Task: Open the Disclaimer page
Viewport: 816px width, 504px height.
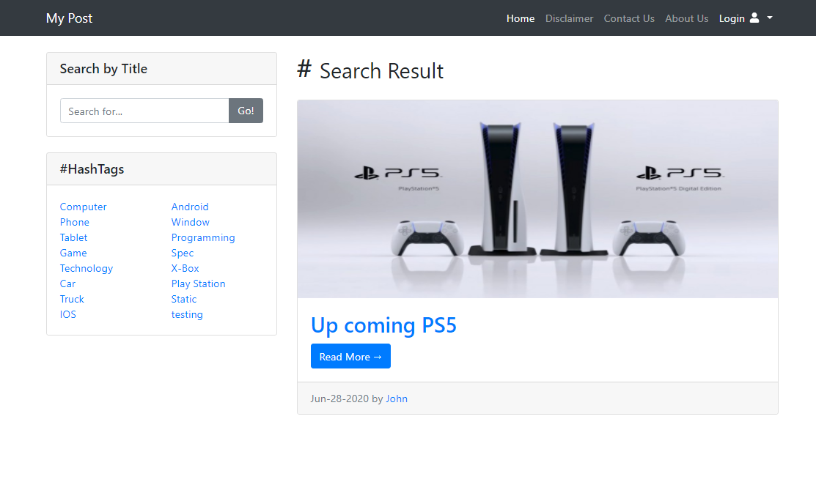Action: pos(570,19)
